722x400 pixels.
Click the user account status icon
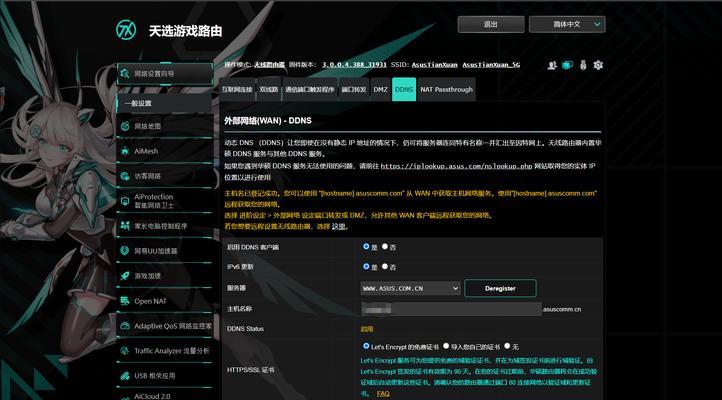coord(552,65)
